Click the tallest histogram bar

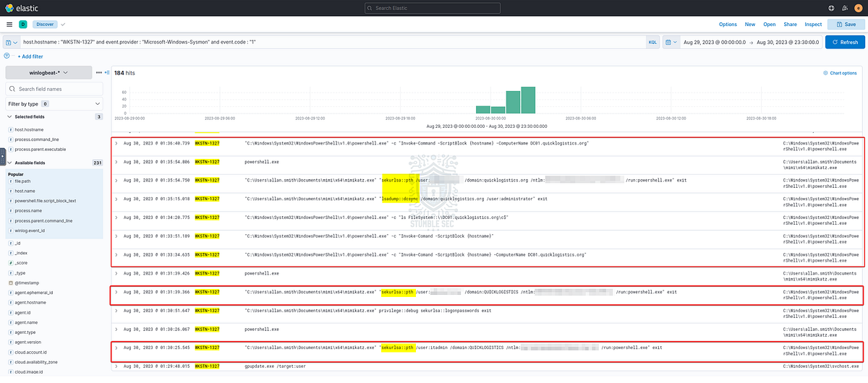click(528, 100)
